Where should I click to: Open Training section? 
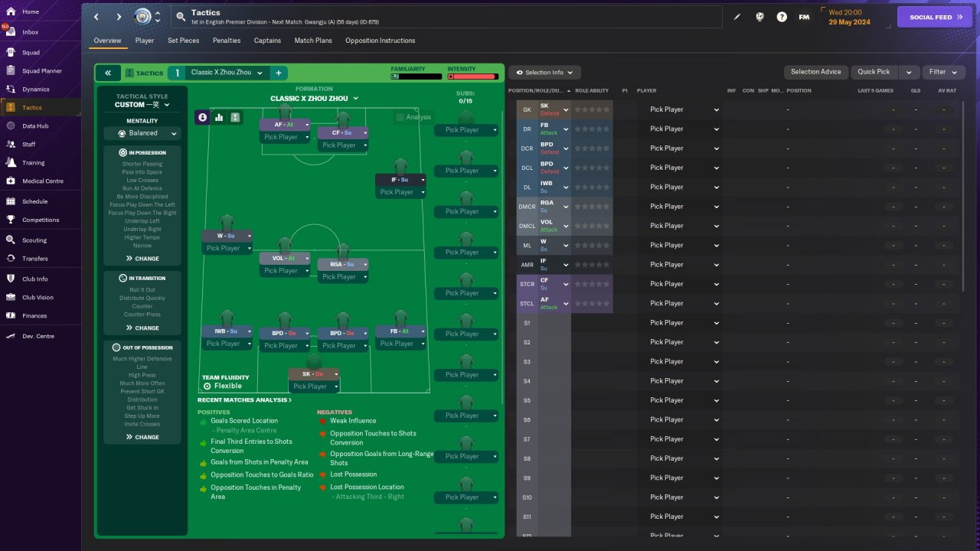[x=33, y=163]
